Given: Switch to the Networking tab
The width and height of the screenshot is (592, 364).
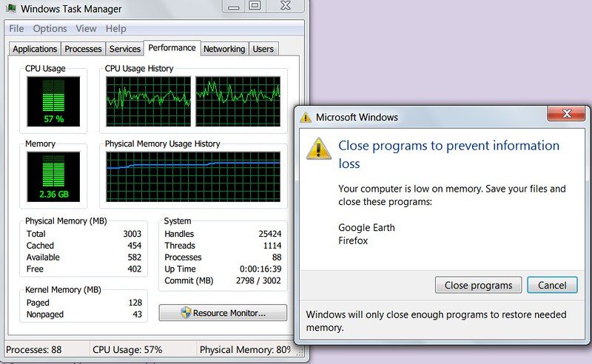Looking at the screenshot, I should pos(224,49).
